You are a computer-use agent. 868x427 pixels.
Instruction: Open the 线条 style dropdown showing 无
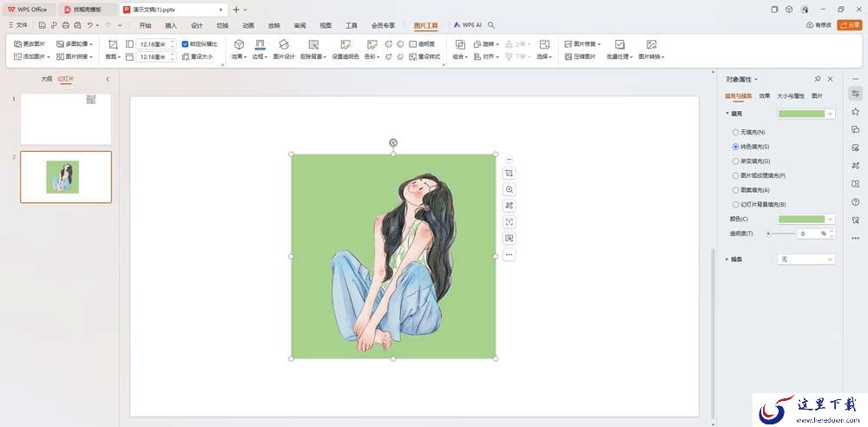[806, 259]
